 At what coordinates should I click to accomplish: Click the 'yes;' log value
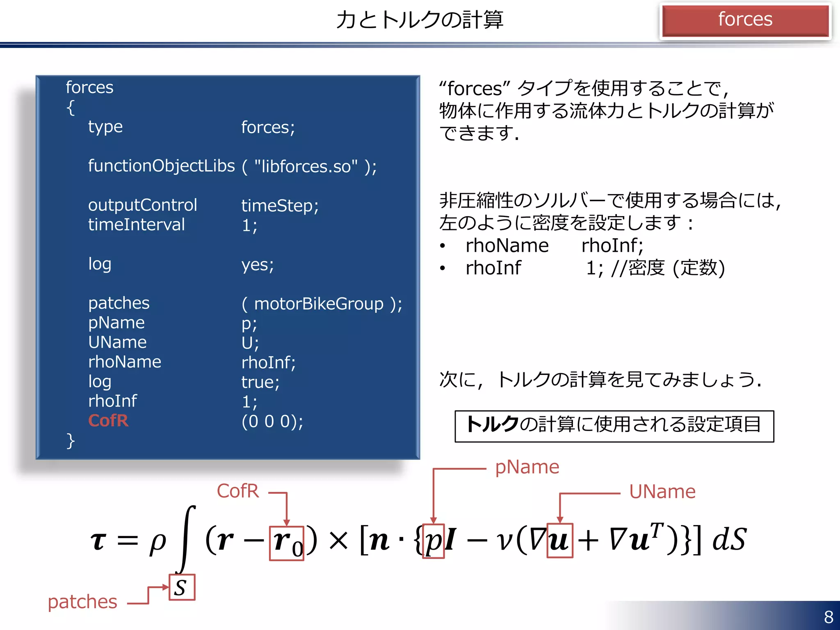point(258,265)
